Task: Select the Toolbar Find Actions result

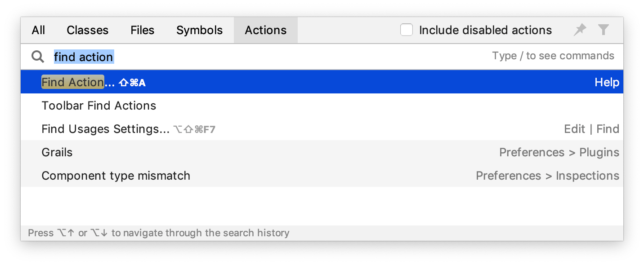Action: (98, 106)
